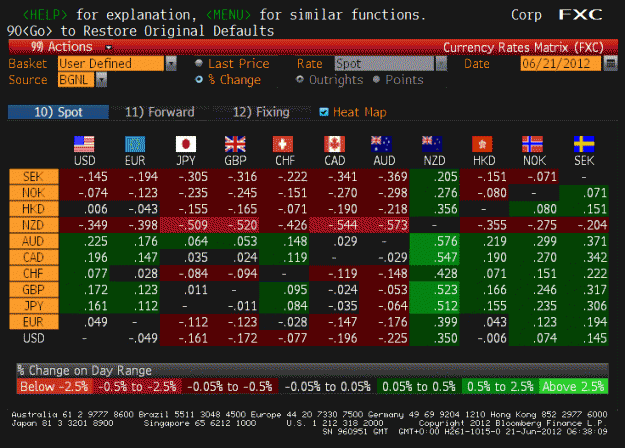Click the JPY flag column header
Viewport: 625px width, 448px height.
pyautogui.click(x=186, y=151)
